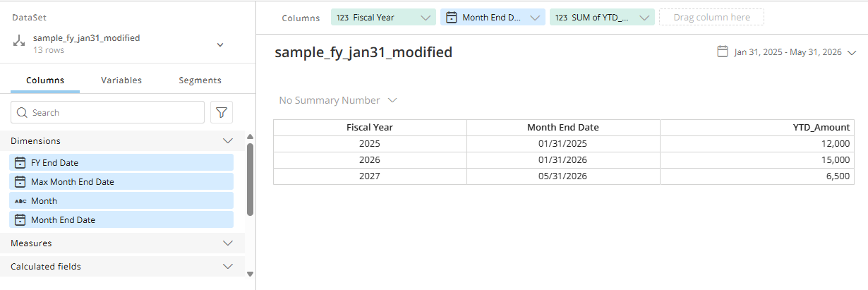868x290 pixels.
Task: Switch to the Segments tab
Action: pyautogui.click(x=200, y=80)
